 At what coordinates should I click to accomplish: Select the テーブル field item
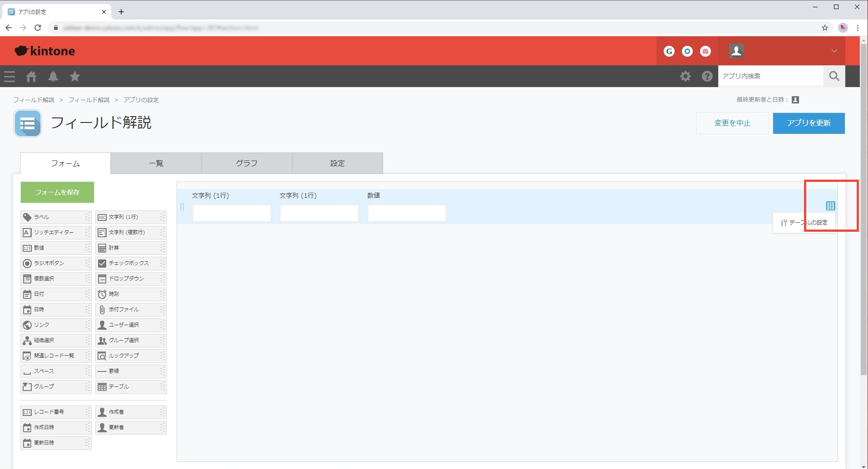131,387
